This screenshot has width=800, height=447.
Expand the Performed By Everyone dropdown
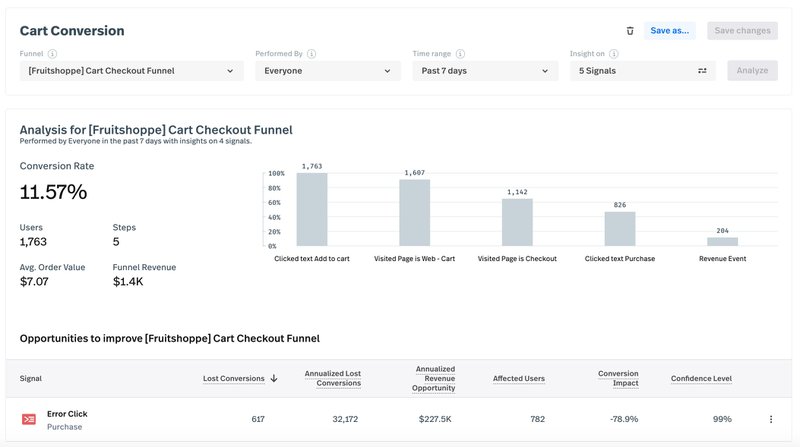[x=327, y=71]
